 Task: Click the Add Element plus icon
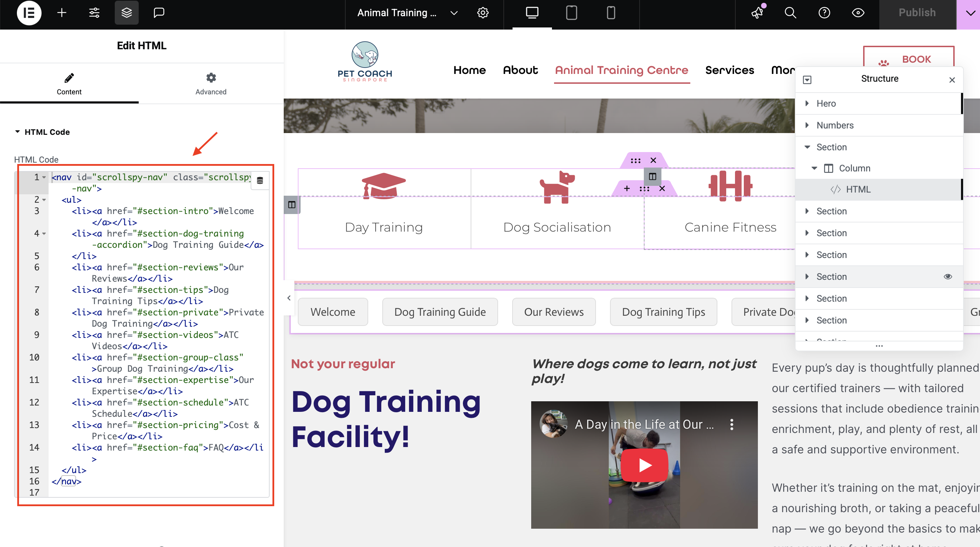tap(62, 13)
